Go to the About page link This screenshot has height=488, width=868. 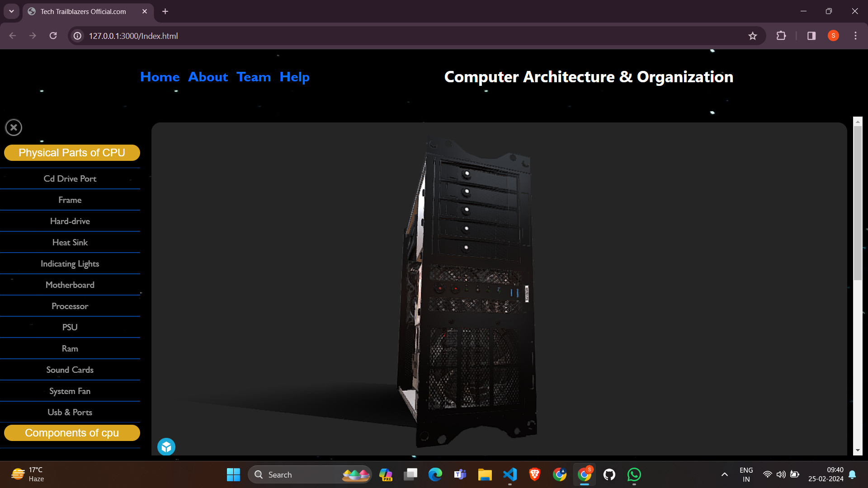[x=208, y=77]
